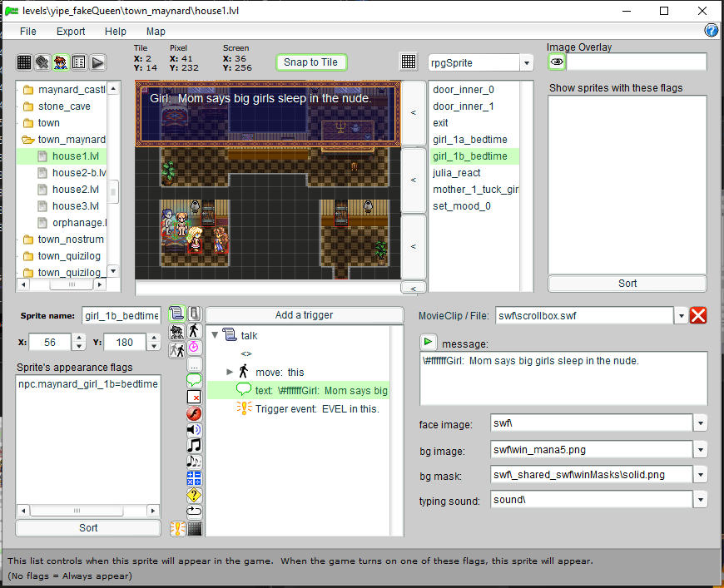Click the blue help icon at top right
Image resolution: width=724 pixels, height=588 pixels.
(x=712, y=31)
